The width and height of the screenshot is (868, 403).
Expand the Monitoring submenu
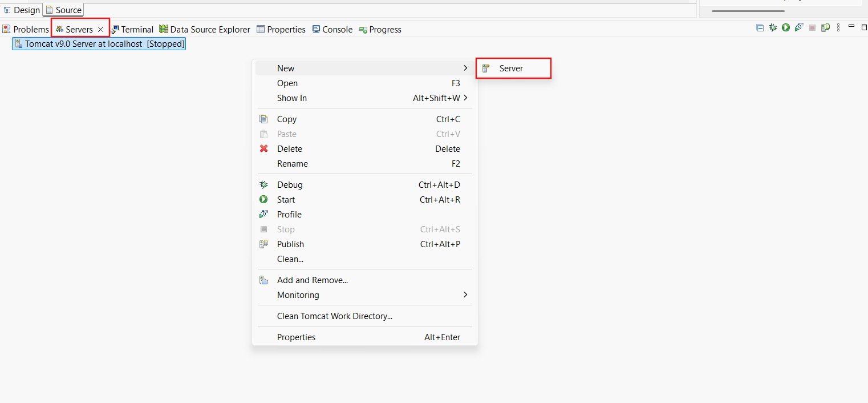pyautogui.click(x=465, y=295)
